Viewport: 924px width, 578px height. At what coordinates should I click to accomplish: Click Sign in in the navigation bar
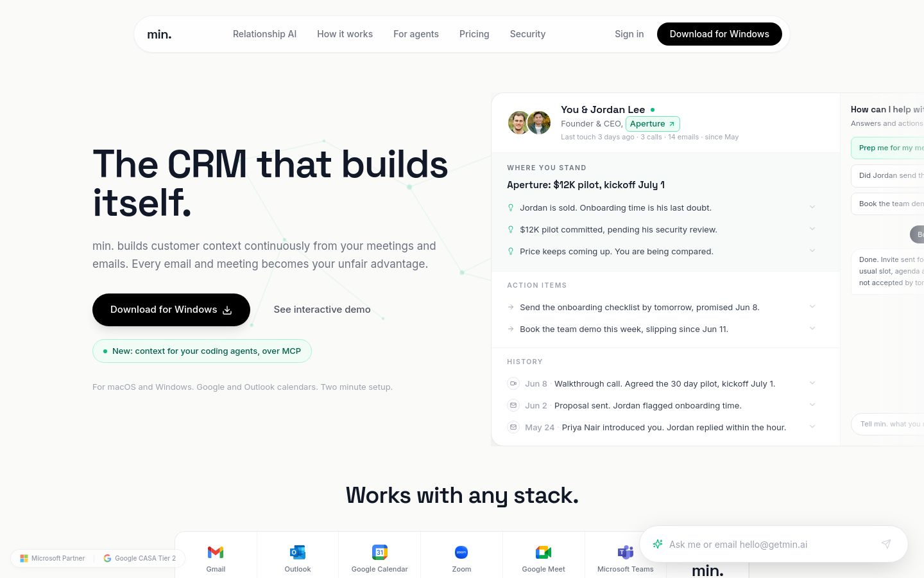point(629,34)
